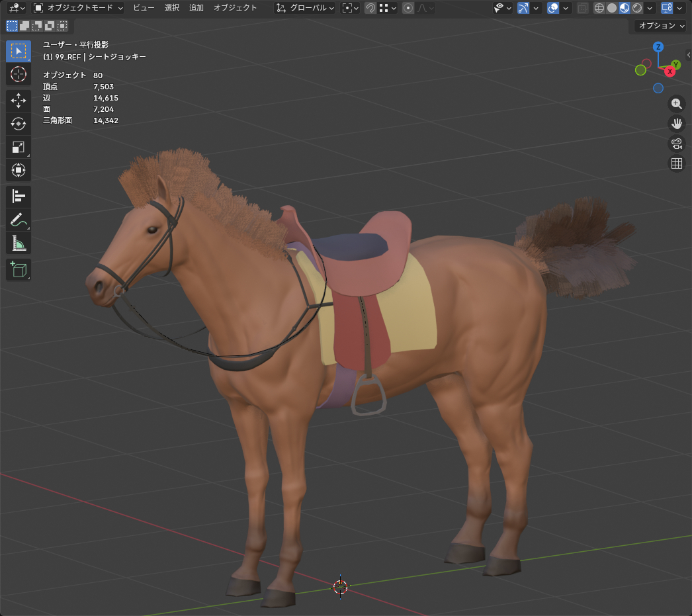Open the グローバル transform orientation dropdown
Viewport: 692px width, 616px height.
click(x=305, y=8)
